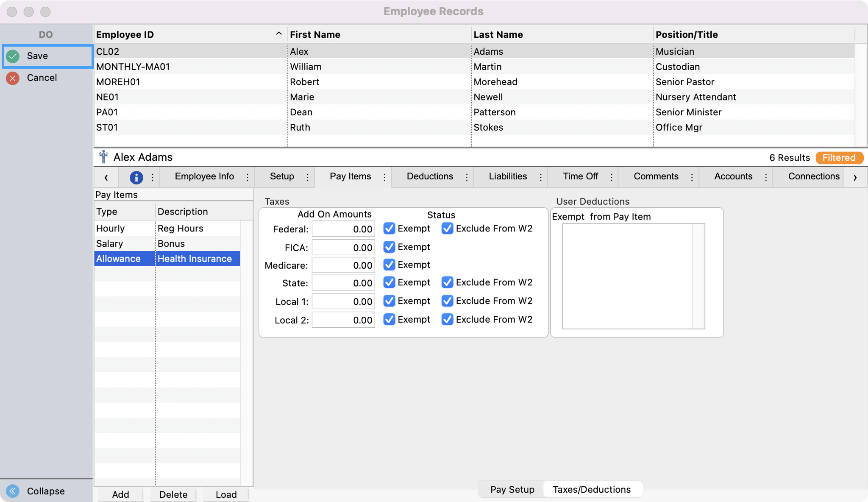
Task: Click the red Cancel X icon
Action: tap(13, 78)
